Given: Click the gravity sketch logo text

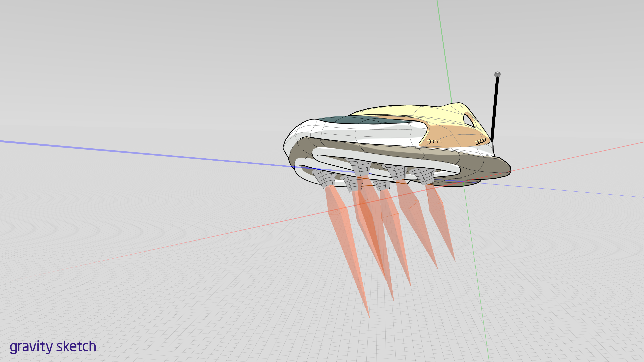Looking at the screenshot, I should click(x=53, y=347).
